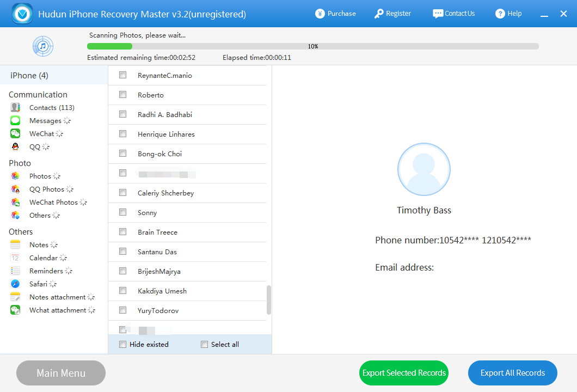Check the Kakdiya Umesh checkbox
Screen dimensions: 577x392
point(123,291)
